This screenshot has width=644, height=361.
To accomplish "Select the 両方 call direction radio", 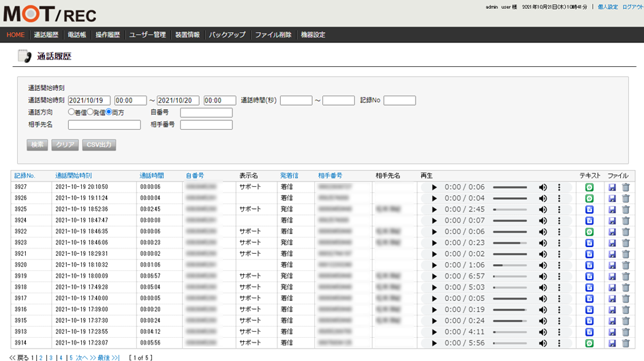I will tap(109, 112).
